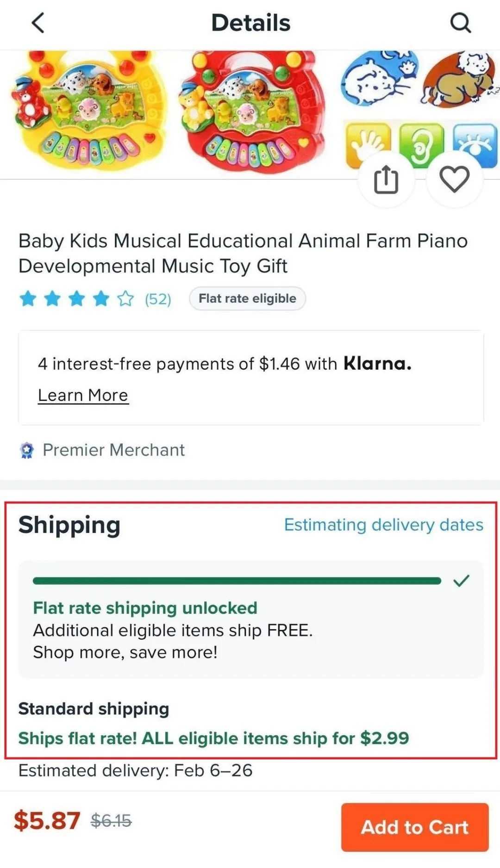500x868 pixels.
Task: Tap the back arrow icon
Action: [38, 23]
